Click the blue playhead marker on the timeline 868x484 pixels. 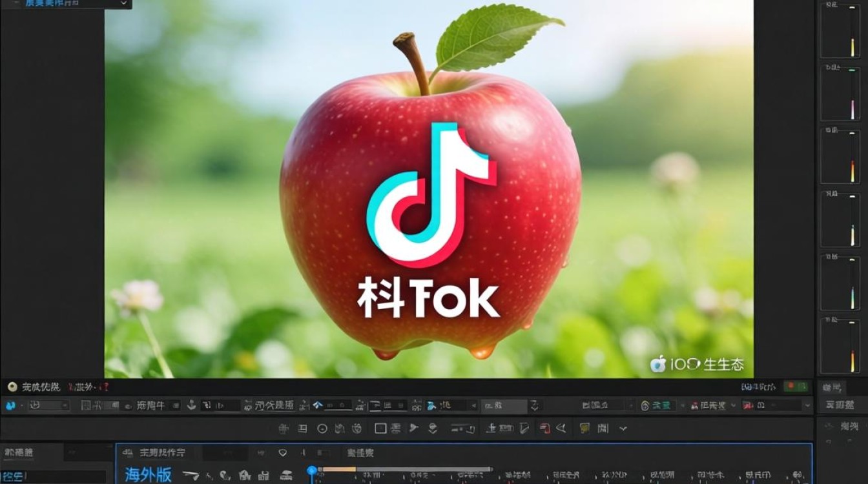pos(312,472)
